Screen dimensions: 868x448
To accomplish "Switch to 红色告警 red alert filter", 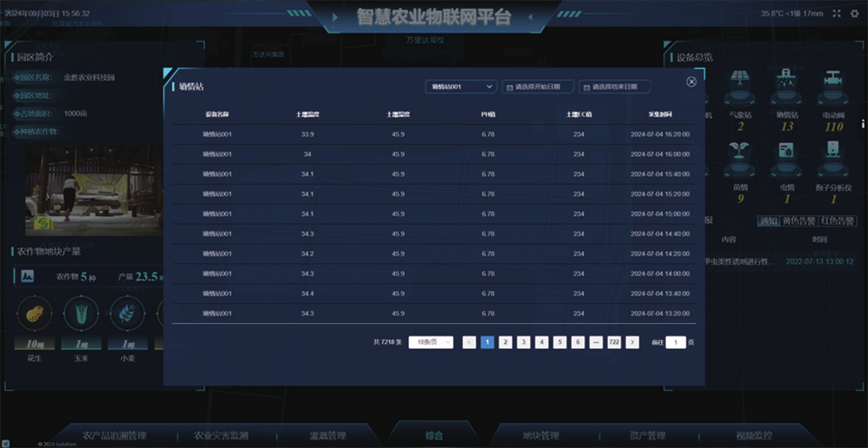I will tap(836, 221).
